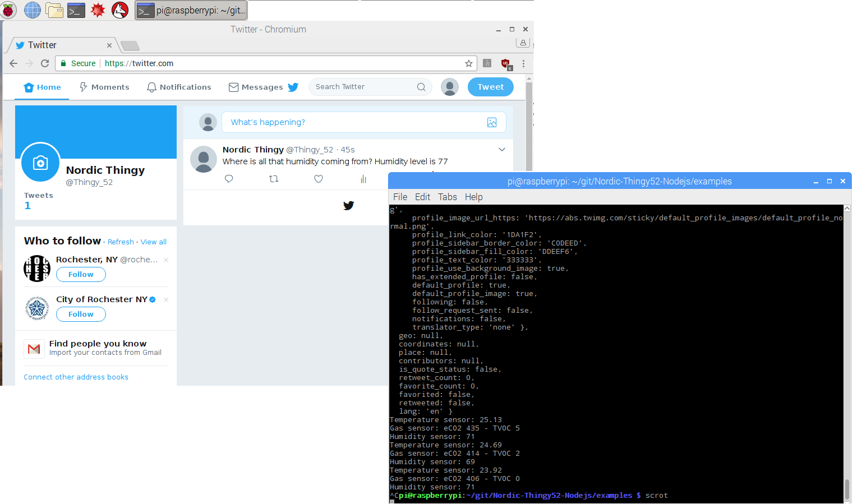Open Twitter Messages
The image size is (853, 504).
[256, 87]
